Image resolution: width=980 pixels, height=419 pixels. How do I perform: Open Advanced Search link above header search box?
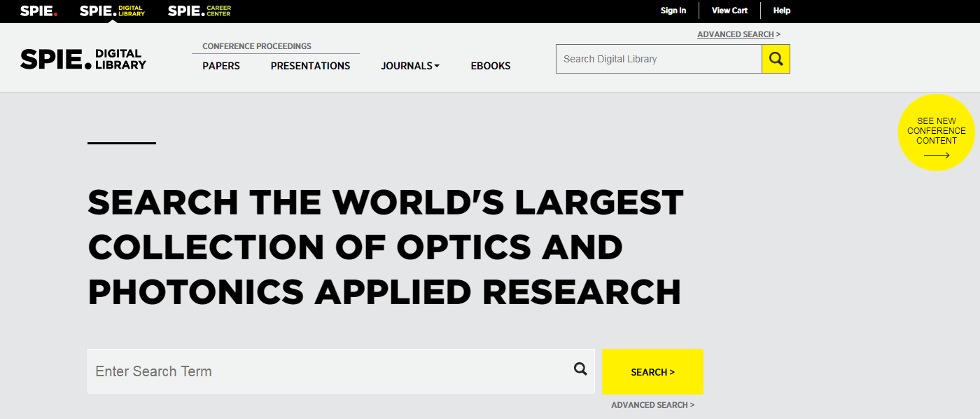738,34
